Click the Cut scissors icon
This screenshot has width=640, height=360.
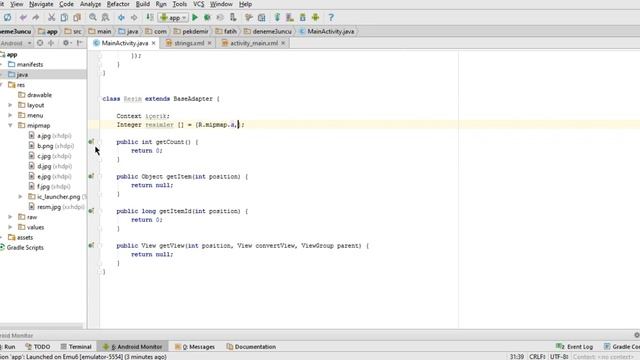pos(51,18)
